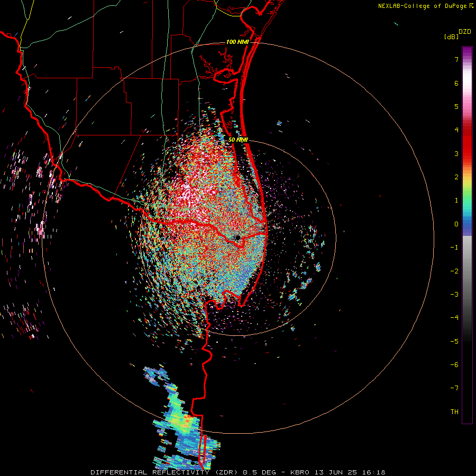Click the 4 value on the color scale
Image resolution: width=476 pixels, height=476 pixels.
pos(456,130)
